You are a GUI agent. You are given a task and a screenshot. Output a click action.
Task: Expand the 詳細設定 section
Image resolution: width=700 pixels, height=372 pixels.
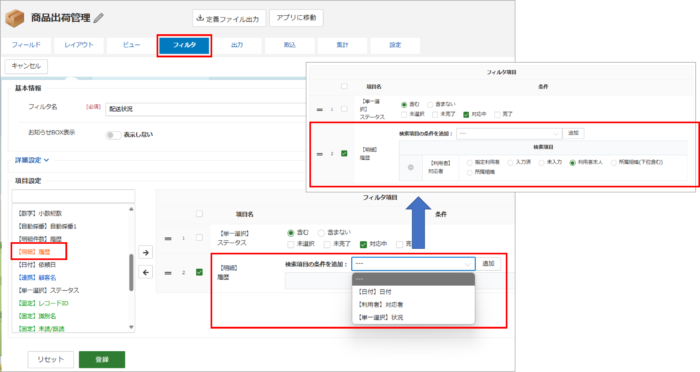pos(32,160)
